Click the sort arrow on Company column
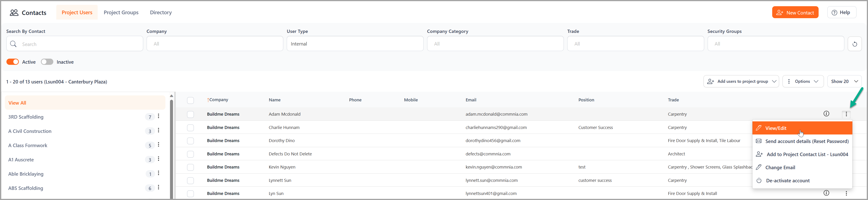Viewport: 868px width, 200px height. tap(208, 100)
